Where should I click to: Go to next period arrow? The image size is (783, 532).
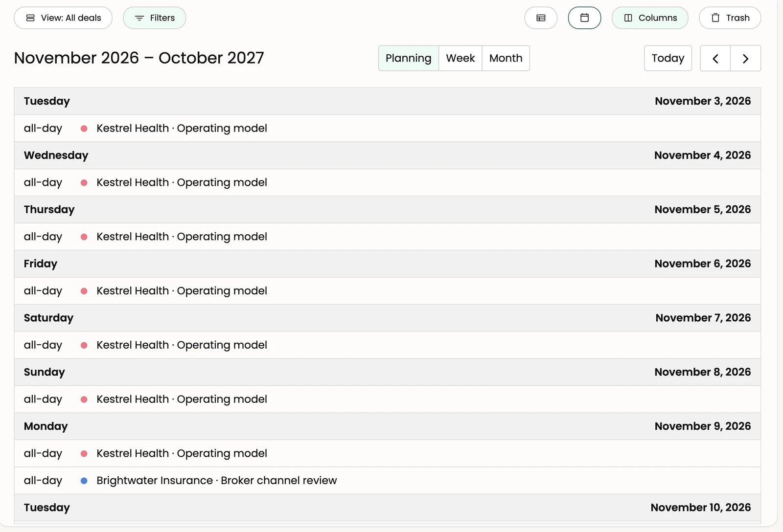tap(745, 58)
